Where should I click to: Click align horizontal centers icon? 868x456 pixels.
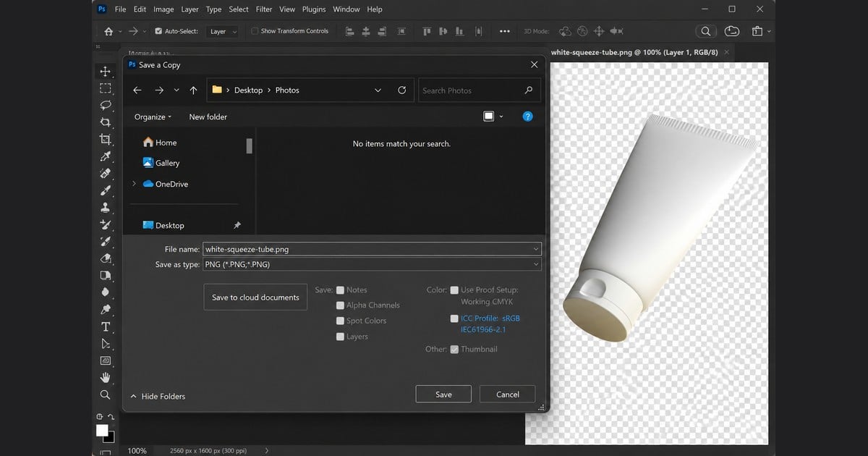click(366, 31)
